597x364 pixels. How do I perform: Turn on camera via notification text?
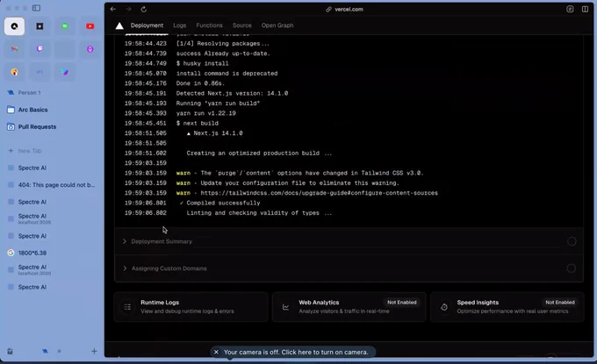coord(296,353)
